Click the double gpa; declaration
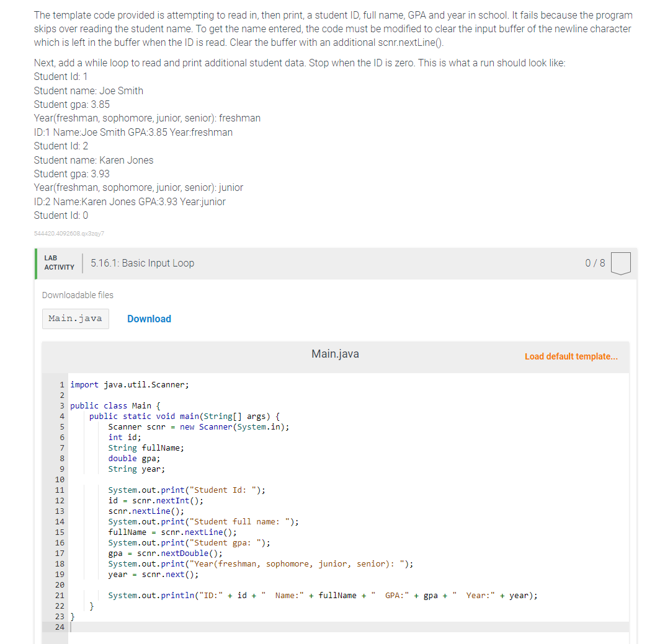Image resolution: width=660 pixels, height=644 pixels. pyautogui.click(x=134, y=458)
